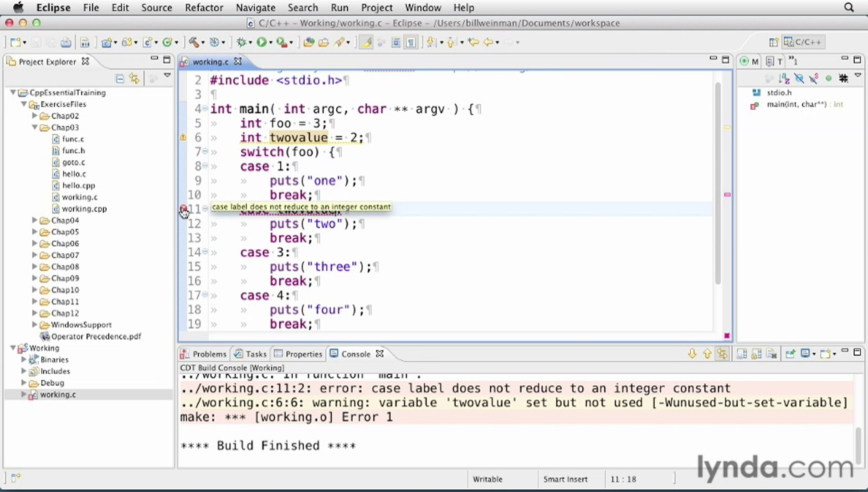Click the editor vertical scrollbar
This screenshot has height=492, width=868.
pyautogui.click(x=718, y=182)
